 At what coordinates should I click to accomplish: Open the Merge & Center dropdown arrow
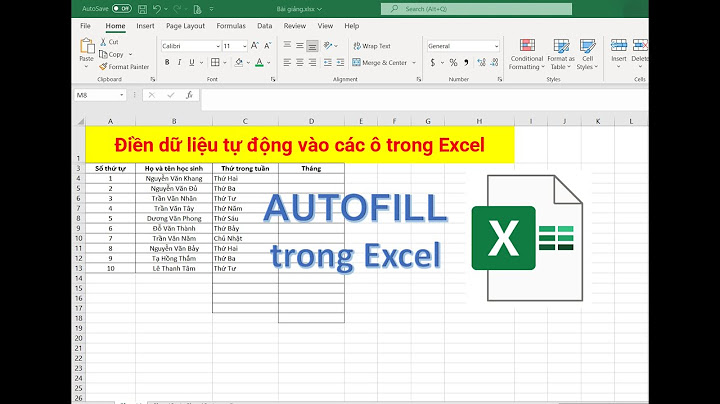click(x=414, y=62)
